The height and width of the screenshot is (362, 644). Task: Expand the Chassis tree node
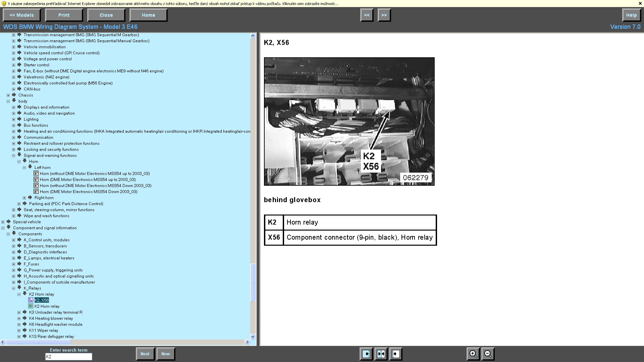coord(8,95)
